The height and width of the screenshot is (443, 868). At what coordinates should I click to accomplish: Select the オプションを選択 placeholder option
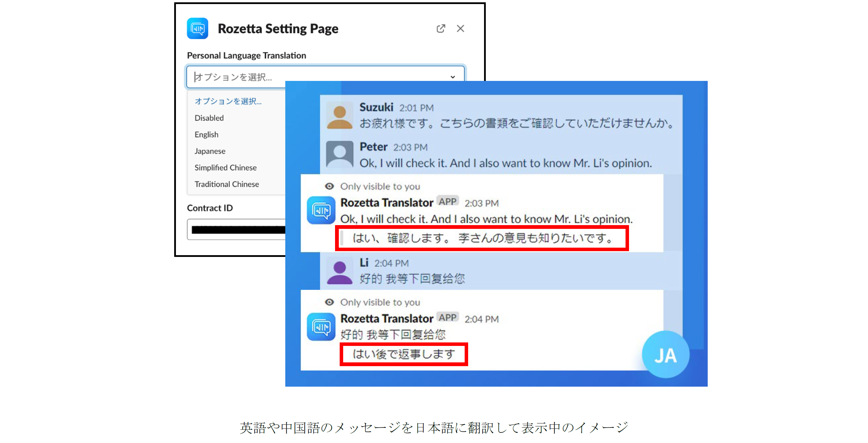pos(228,101)
